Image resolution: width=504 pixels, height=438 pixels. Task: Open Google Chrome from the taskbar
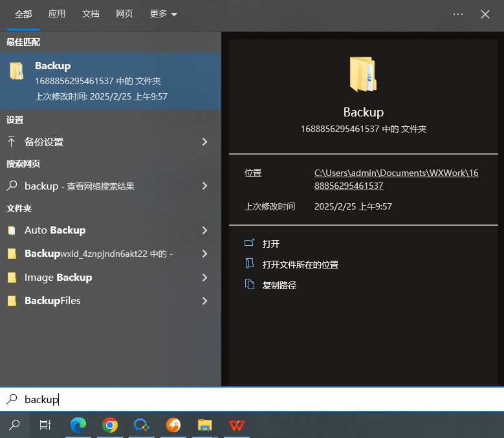tap(109, 425)
